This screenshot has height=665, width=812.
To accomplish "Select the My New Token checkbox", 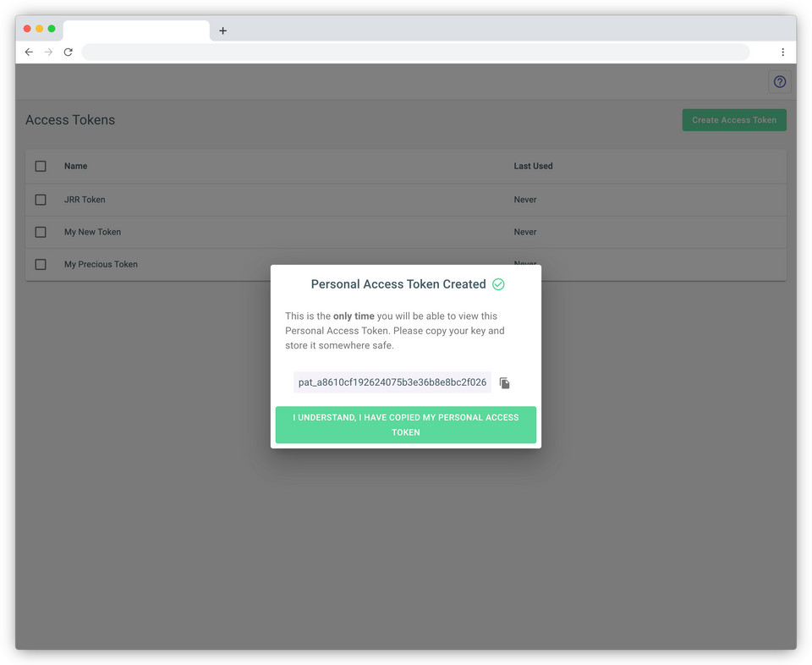I will click(x=40, y=232).
